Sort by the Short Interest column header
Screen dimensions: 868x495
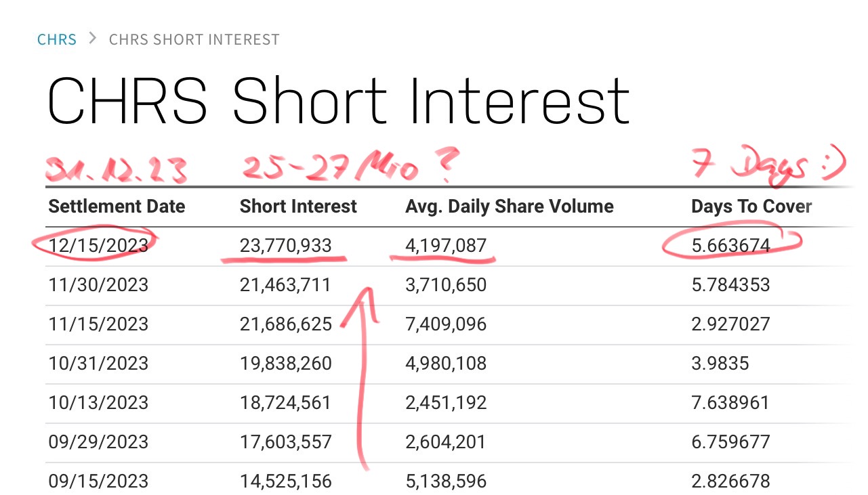pyautogui.click(x=298, y=207)
